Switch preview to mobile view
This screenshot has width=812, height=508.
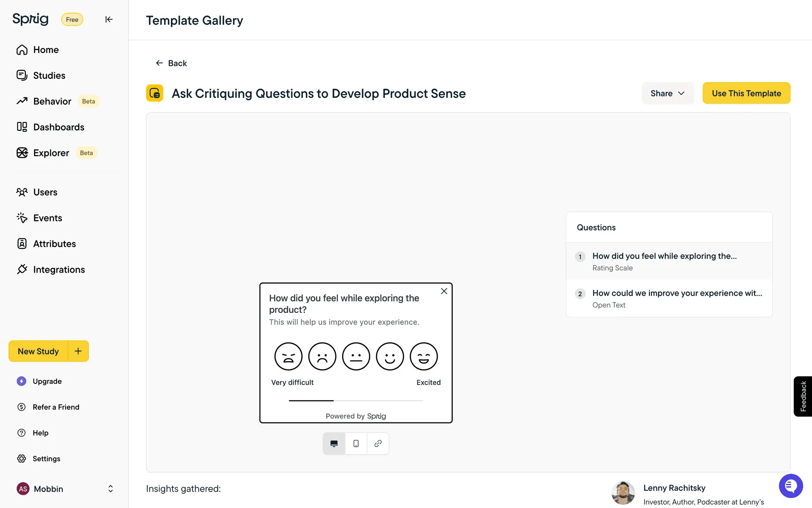pos(356,443)
